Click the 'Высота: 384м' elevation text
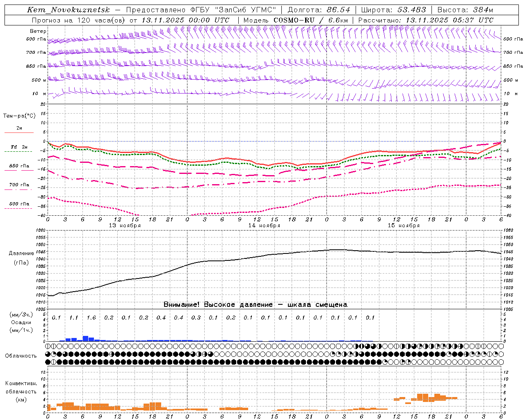Screen dimensions: 525x420 tap(465, 10)
